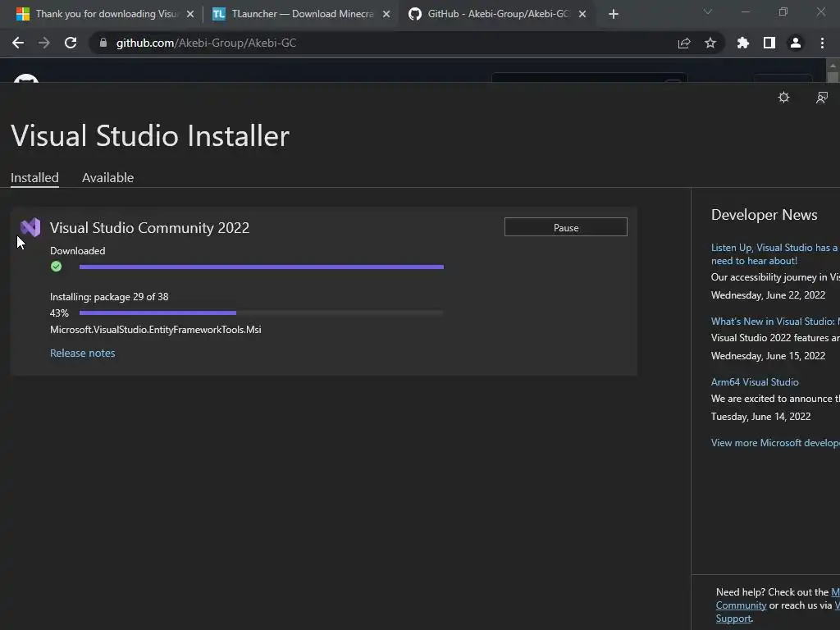840x630 pixels.
Task: Open the installer feedback icon
Action: [x=822, y=98]
